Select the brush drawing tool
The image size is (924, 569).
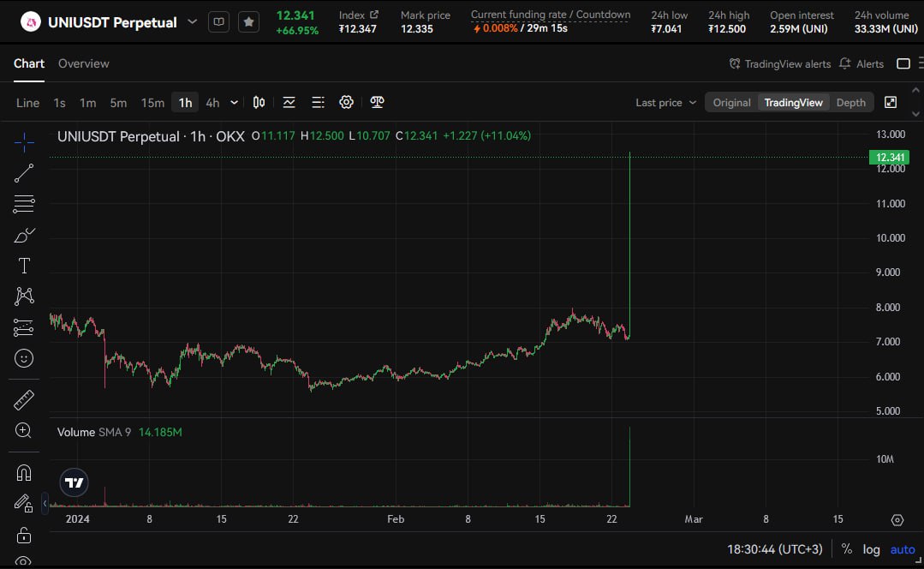[24, 236]
